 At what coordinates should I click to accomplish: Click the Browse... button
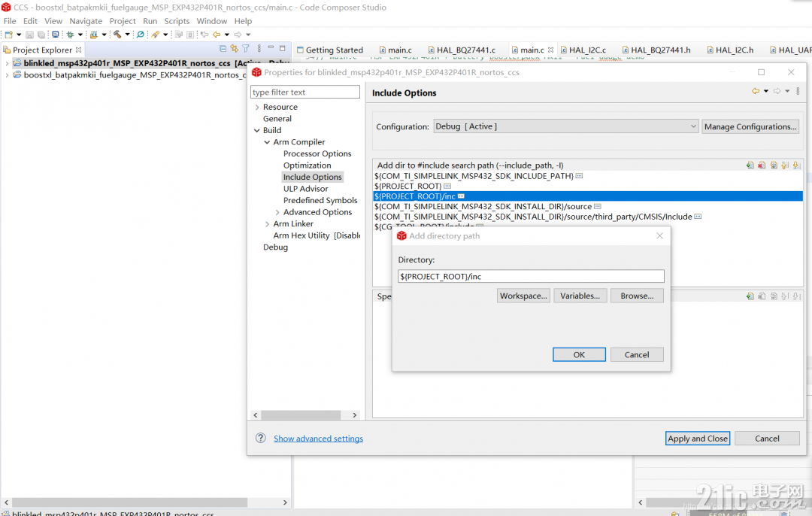[637, 296]
